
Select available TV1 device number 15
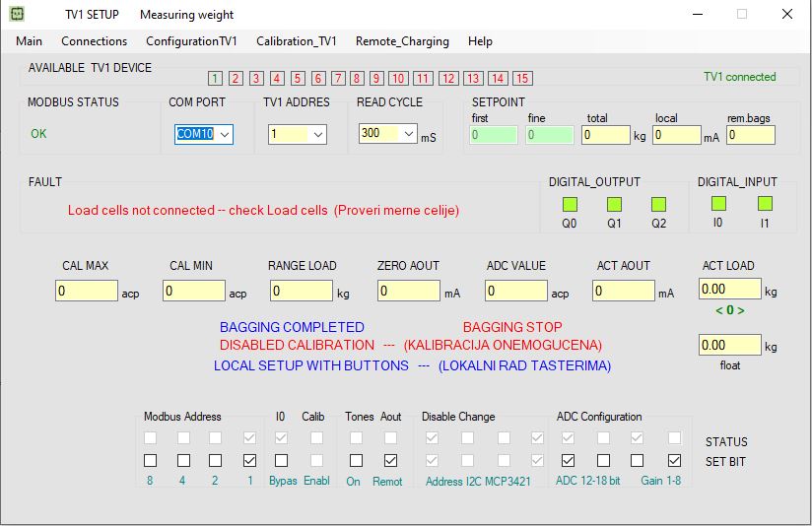522,78
